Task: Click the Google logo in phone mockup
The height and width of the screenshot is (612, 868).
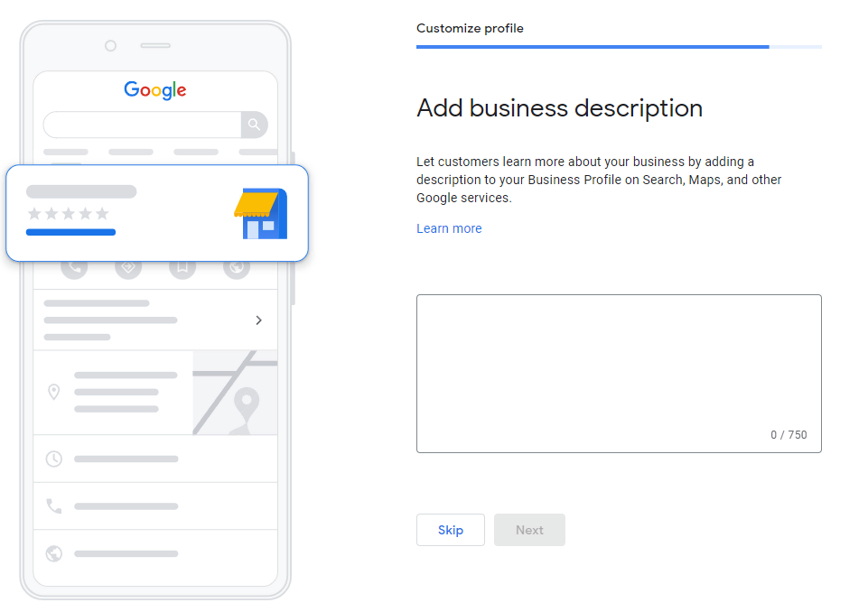Action: coord(155,90)
